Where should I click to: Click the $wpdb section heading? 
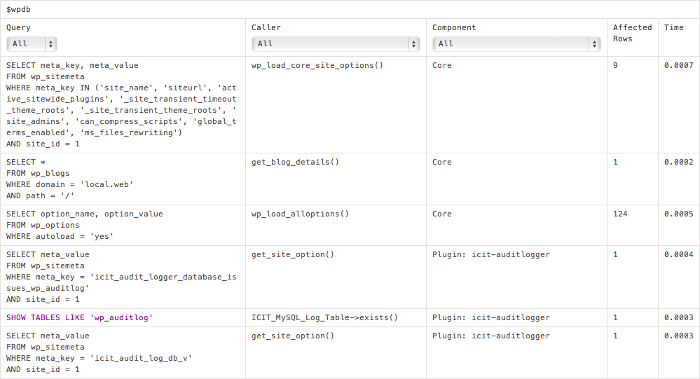[18, 9]
